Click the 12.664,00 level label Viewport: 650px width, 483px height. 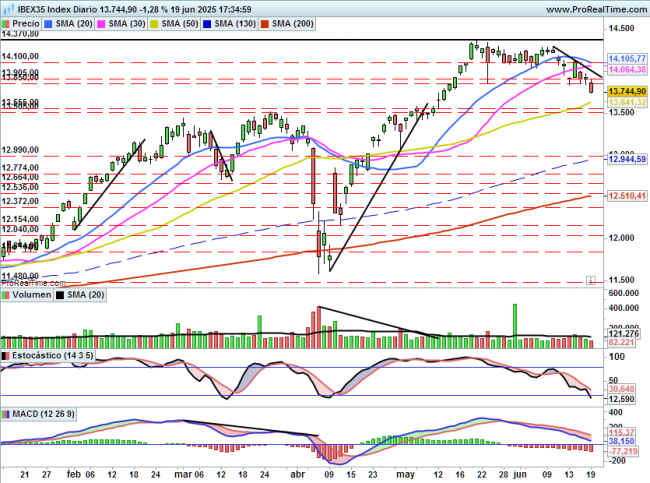pyautogui.click(x=20, y=177)
